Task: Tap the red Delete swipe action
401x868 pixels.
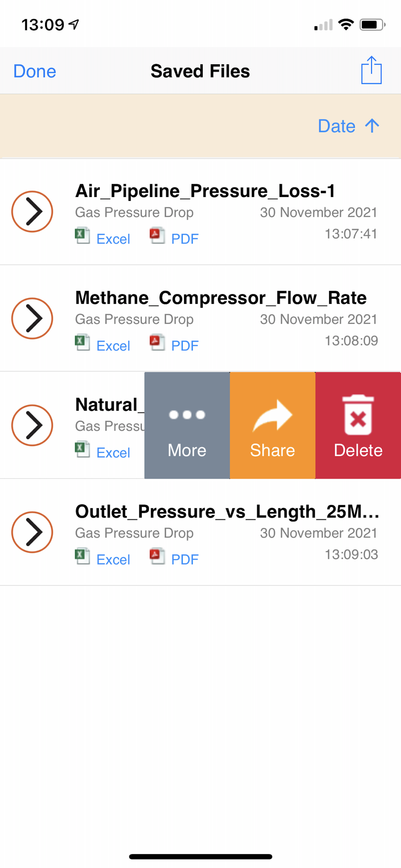Action: [x=358, y=425]
